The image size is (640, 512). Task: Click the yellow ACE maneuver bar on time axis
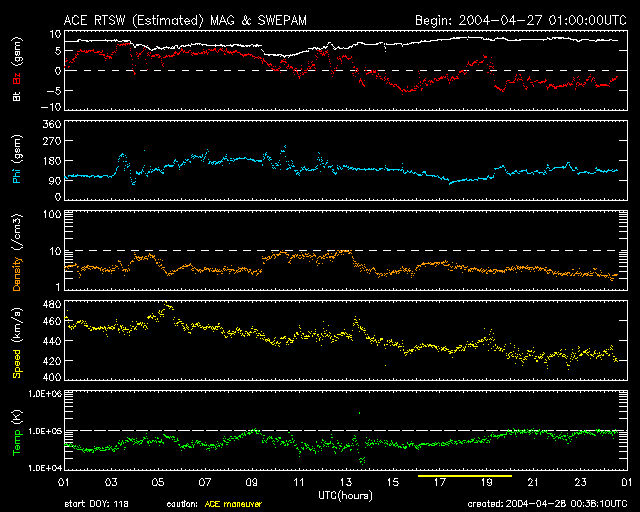(x=464, y=476)
